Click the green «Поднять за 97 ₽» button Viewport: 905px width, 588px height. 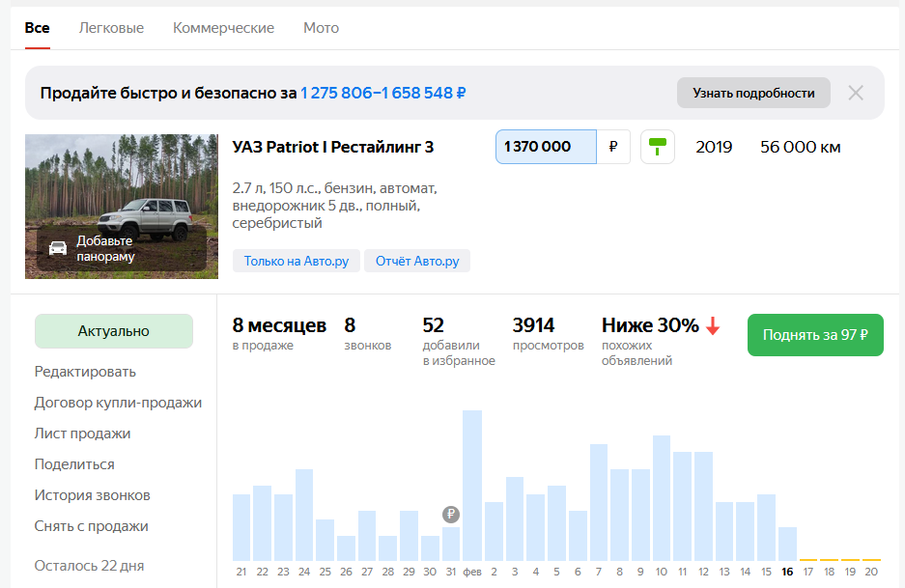tap(814, 335)
